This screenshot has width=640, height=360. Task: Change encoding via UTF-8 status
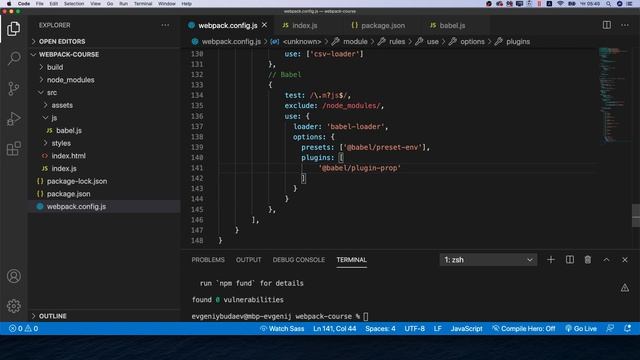tap(414, 329)
